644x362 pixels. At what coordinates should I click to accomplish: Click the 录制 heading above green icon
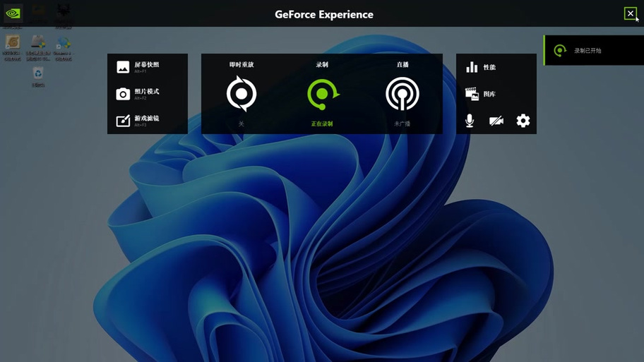pos(322,64)
